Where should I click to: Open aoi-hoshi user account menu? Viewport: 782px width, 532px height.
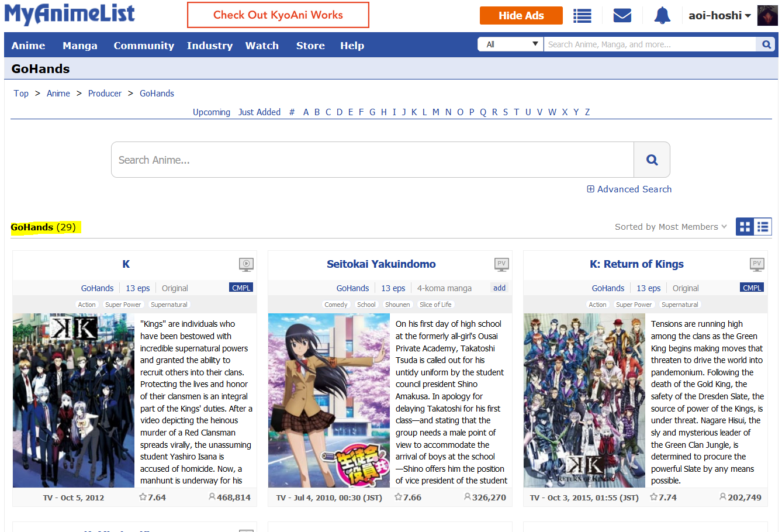point(719,16)
